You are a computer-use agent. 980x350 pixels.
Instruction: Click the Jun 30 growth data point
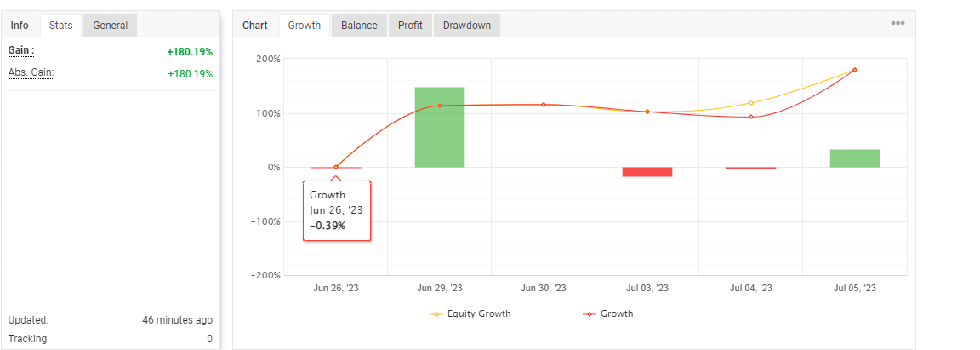coord(544,105)
